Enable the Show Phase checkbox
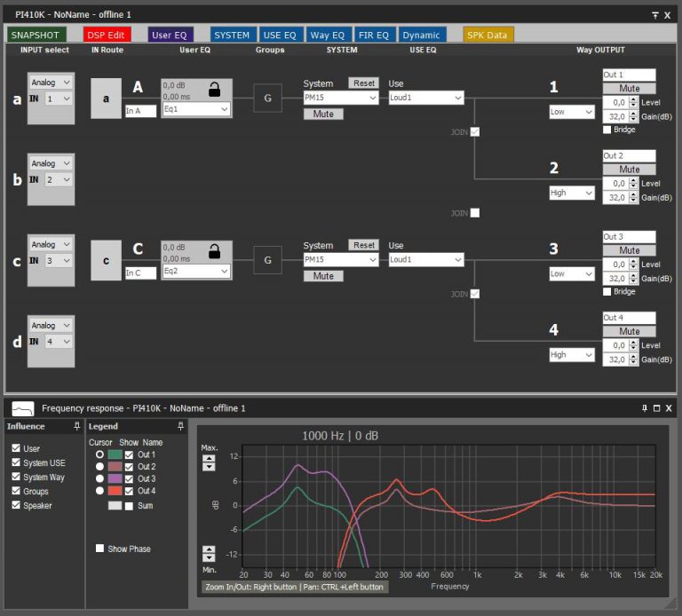Viewport: 682px width, 616px height. [x=100, y=549]
